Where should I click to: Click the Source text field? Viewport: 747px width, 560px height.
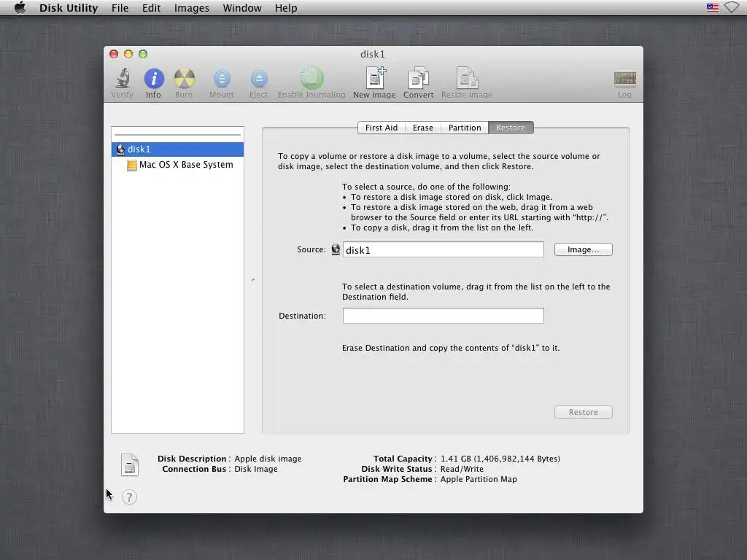coord(443,249)
